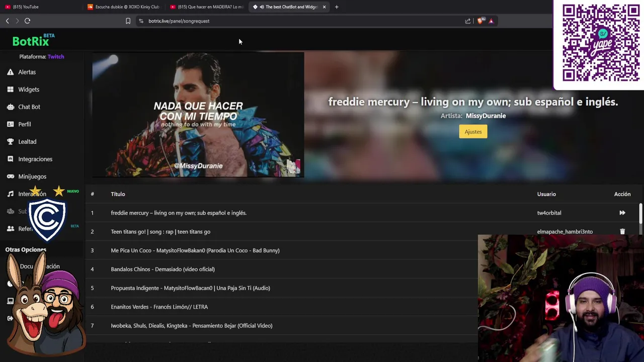Click the username elmapache_hambri3nto
The height and width of the screenshot is (362, 644).
(x=565, y=232)
